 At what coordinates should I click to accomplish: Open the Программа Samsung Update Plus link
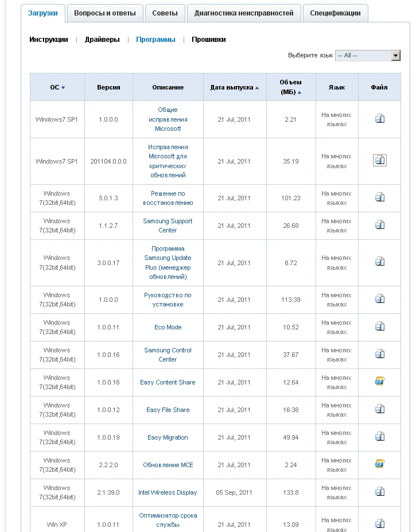point(168,263)
